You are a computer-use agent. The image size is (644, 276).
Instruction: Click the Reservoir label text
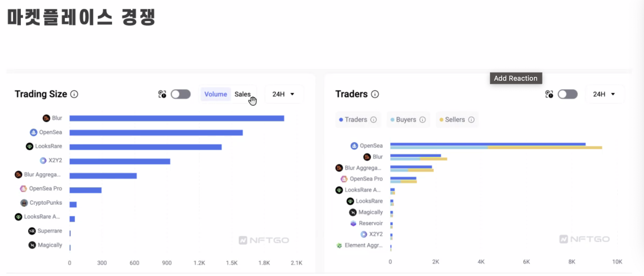click(x=370, y=223)
